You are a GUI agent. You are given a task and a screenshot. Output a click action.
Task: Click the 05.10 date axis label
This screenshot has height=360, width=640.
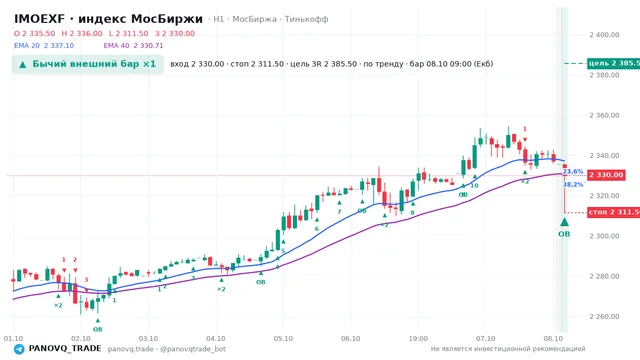point(283,339)
